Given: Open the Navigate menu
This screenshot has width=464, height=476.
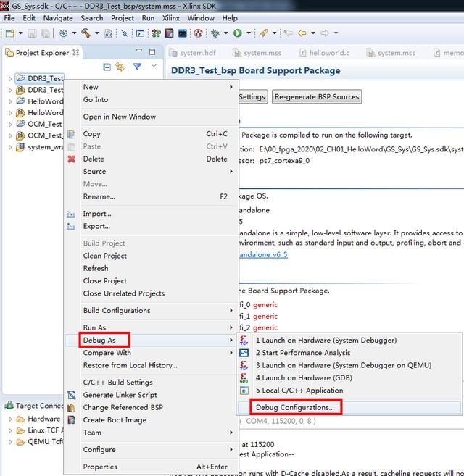Looking at the screenshot, I should pyautogui.click(x=58, y=18).
